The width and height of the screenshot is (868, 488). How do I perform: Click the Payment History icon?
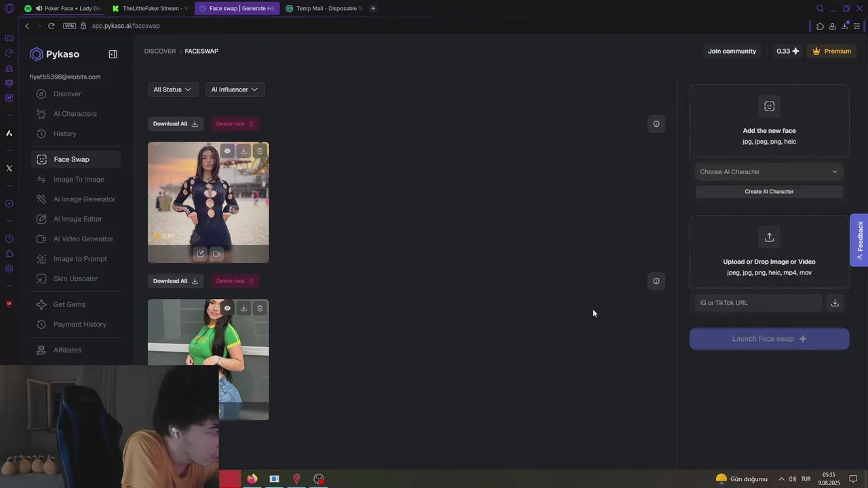[41, 324]
